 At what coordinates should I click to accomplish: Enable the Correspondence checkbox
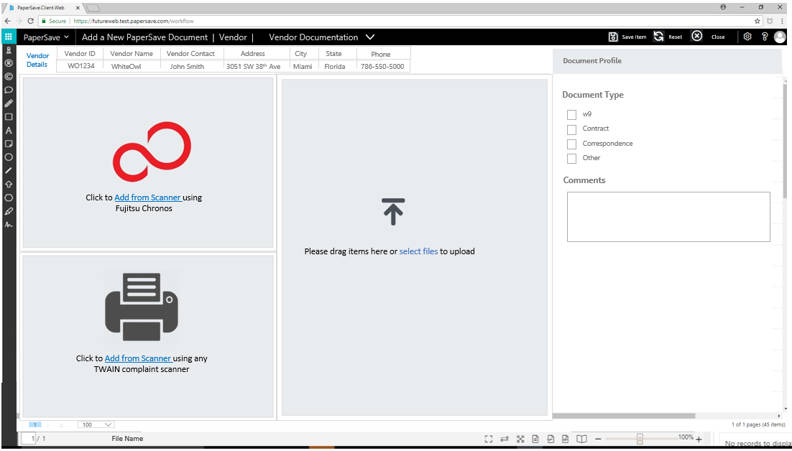(572, 144)
